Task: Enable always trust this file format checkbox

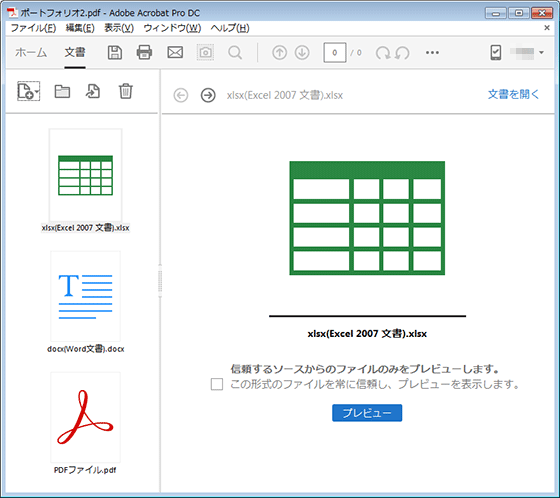Action: click(x=217, y=384)
